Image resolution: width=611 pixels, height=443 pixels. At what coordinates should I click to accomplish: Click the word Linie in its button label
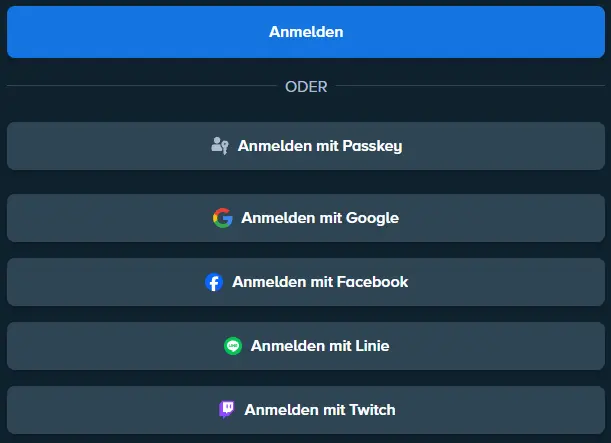[372, 346]
